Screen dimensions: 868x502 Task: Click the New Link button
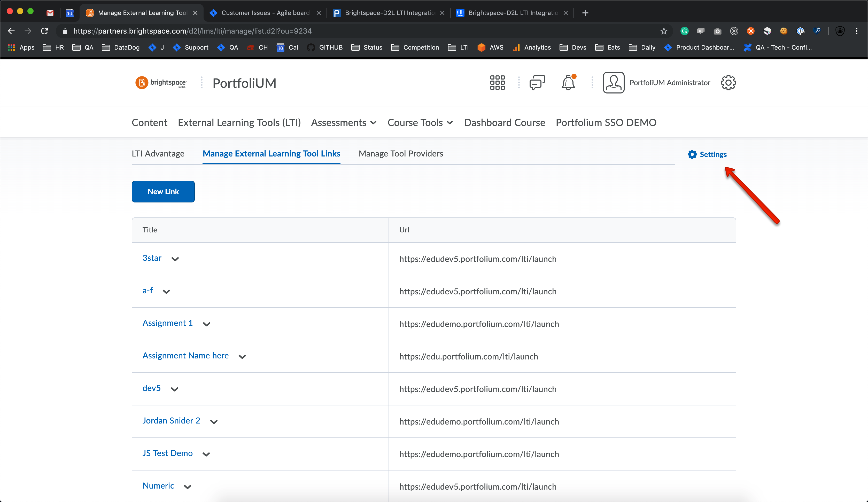pyautogui.click(x=163, y=191)
